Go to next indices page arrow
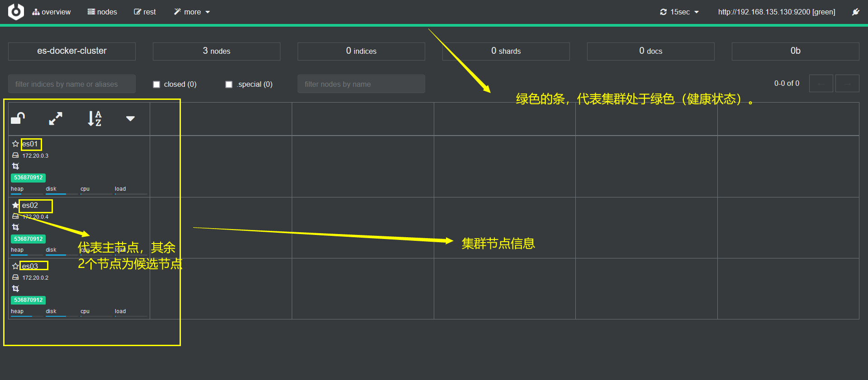This screenshot has width=868, height=380. [x=847, y=84]
